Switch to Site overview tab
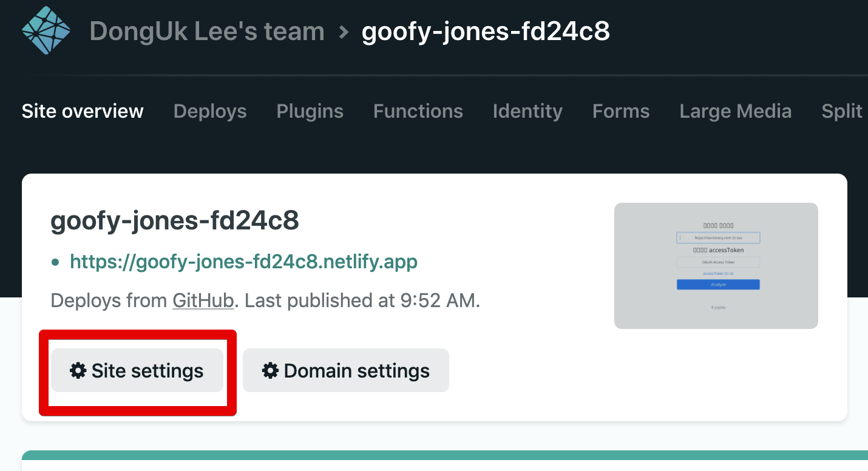Viewport: 868px width, 471px height. (83, 111)
